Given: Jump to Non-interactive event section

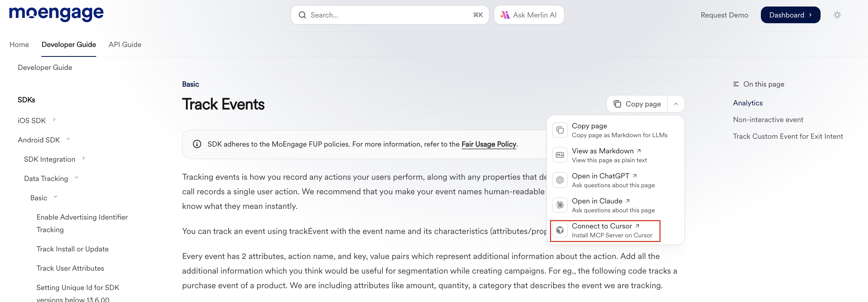Looking at the screenshot, I should coord(768,120).
